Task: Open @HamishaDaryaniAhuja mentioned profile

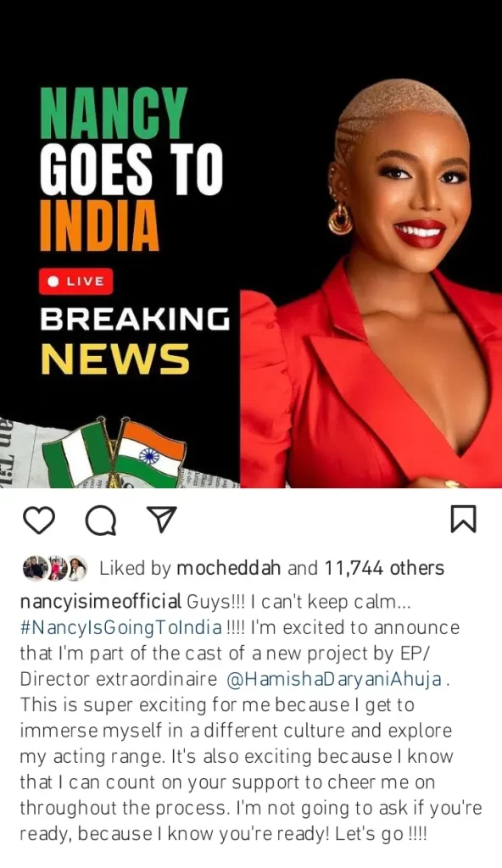Action: [334, 679]
